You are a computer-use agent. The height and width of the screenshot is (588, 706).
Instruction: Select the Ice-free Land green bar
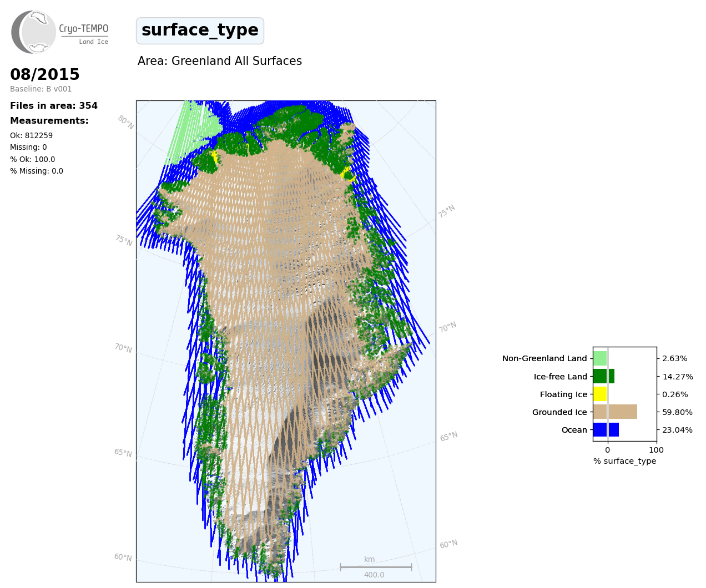point(603,376)
